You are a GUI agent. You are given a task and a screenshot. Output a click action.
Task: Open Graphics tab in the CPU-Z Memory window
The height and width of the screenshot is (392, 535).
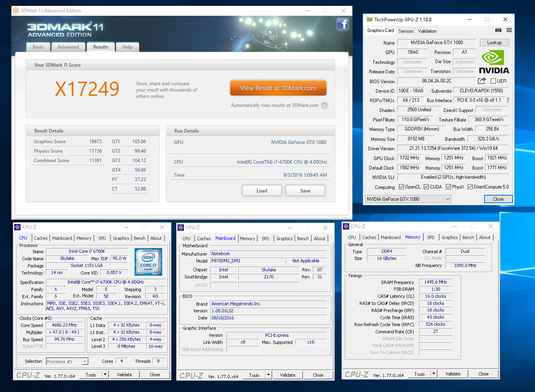pyautogui.click(x=450, y=237)
